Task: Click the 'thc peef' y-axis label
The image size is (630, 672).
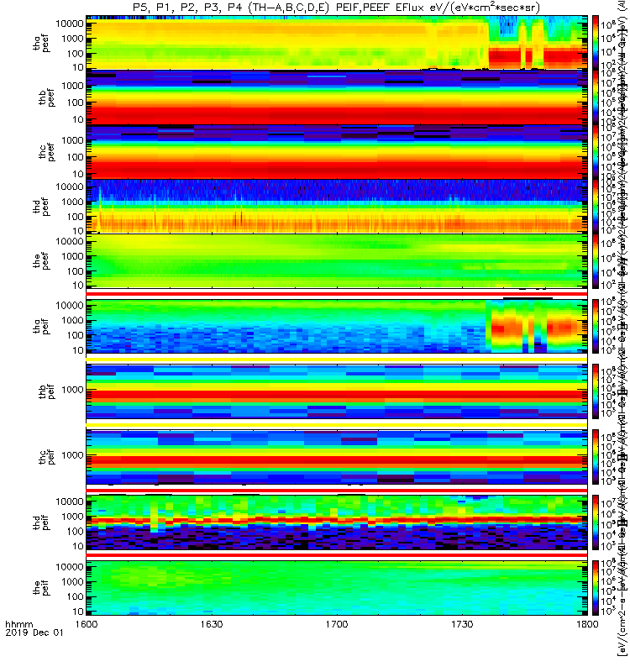Action: point(47,152)
